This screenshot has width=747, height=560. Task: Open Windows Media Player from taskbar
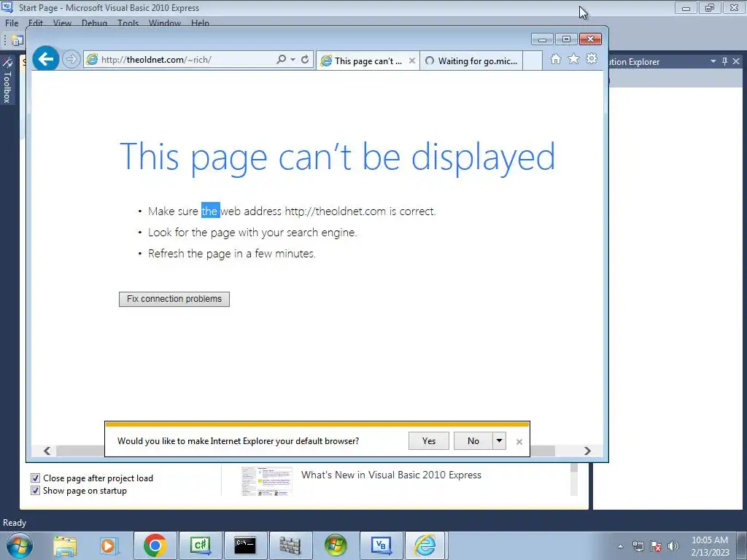pos(109,545)
